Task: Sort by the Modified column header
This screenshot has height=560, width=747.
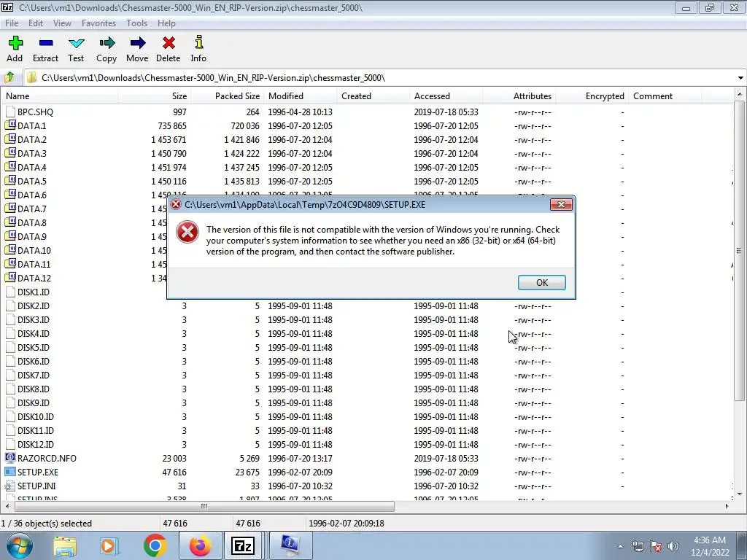Action: coord(300,96)
